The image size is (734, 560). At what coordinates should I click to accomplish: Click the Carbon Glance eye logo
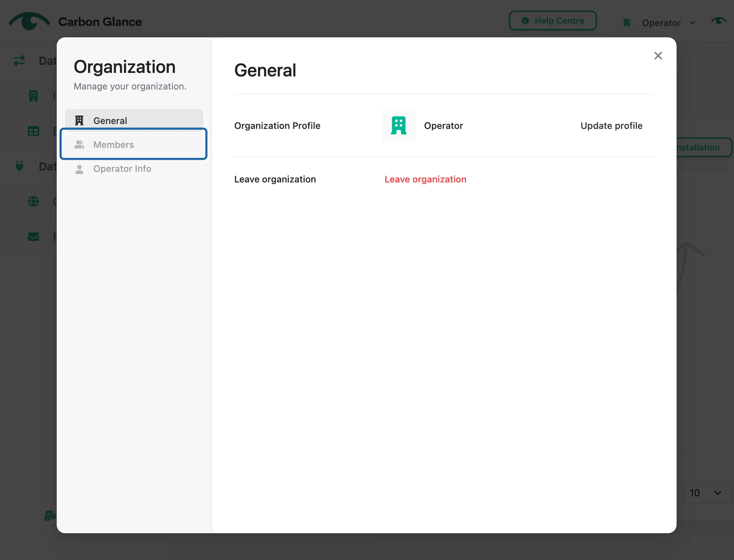point(29,21)
